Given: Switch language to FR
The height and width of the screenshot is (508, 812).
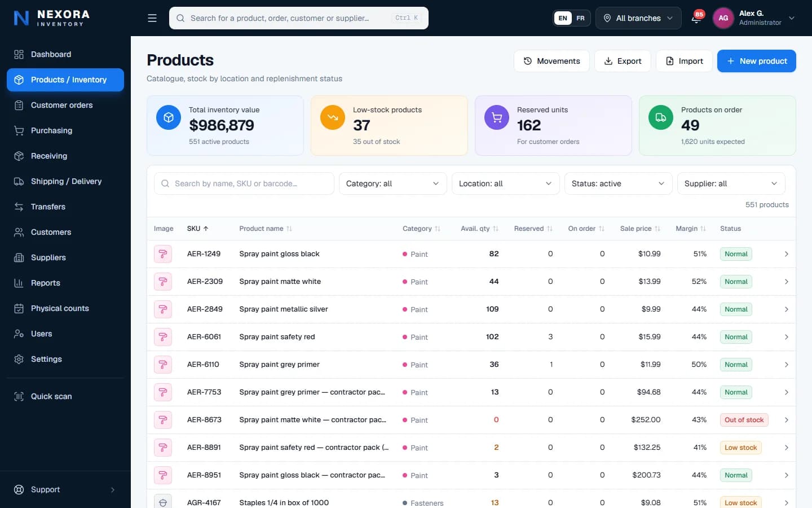Looking at the screenshot, I should coord(580,18).
